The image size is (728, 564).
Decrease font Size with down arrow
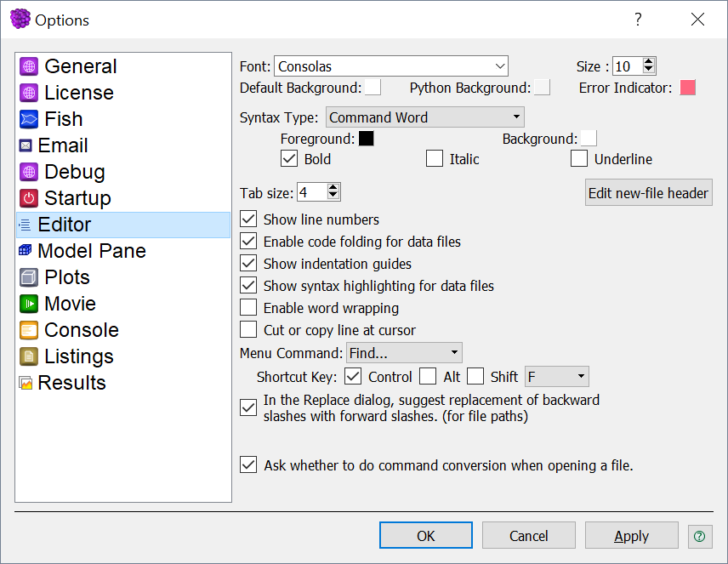click(649, 70)
